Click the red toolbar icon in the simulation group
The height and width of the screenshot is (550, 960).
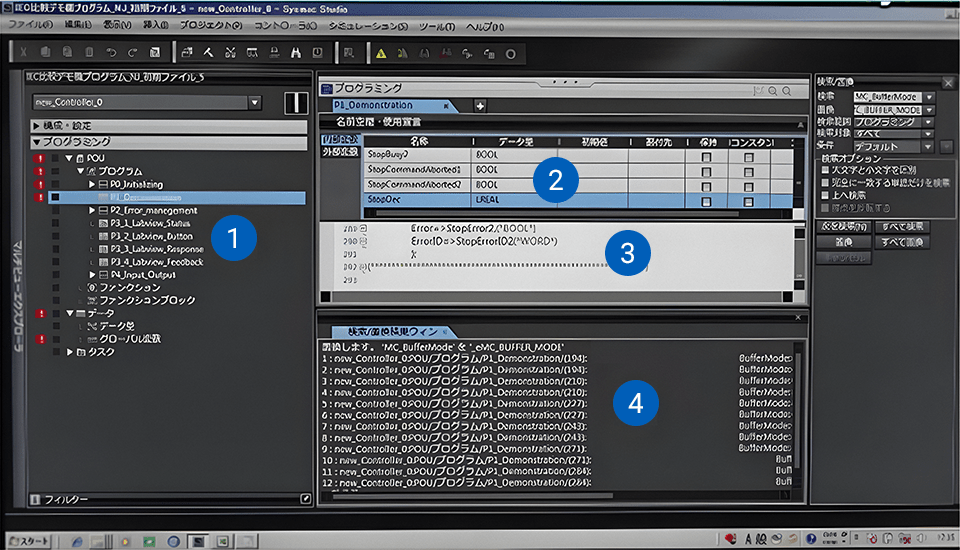446,54
